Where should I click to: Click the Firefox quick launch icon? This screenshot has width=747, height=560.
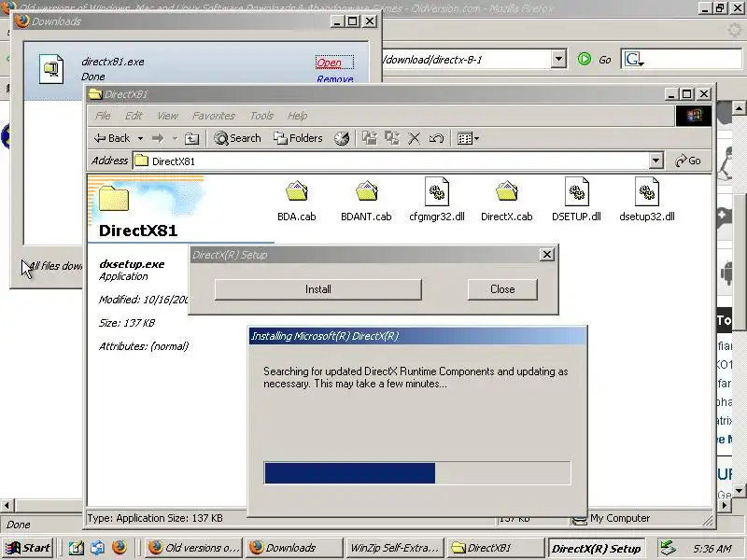(120, 547)
